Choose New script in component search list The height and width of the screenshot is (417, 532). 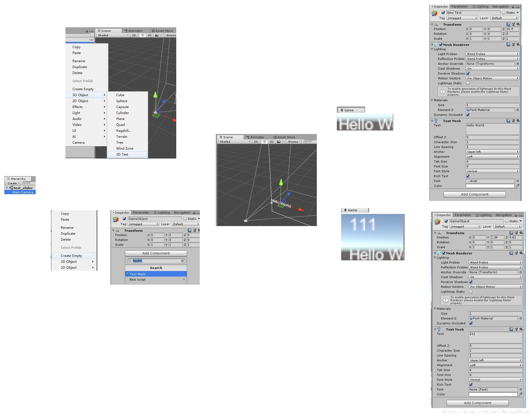[156, 280]
